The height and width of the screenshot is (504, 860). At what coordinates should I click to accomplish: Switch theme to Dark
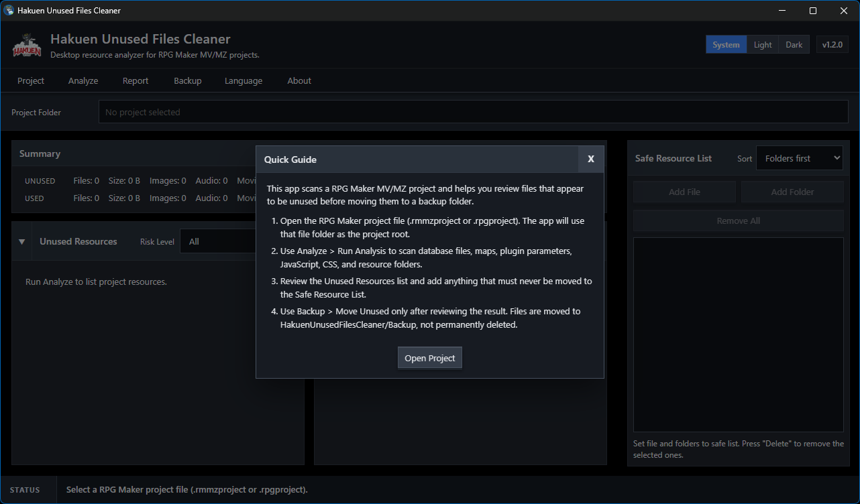[x=794, y=45]
